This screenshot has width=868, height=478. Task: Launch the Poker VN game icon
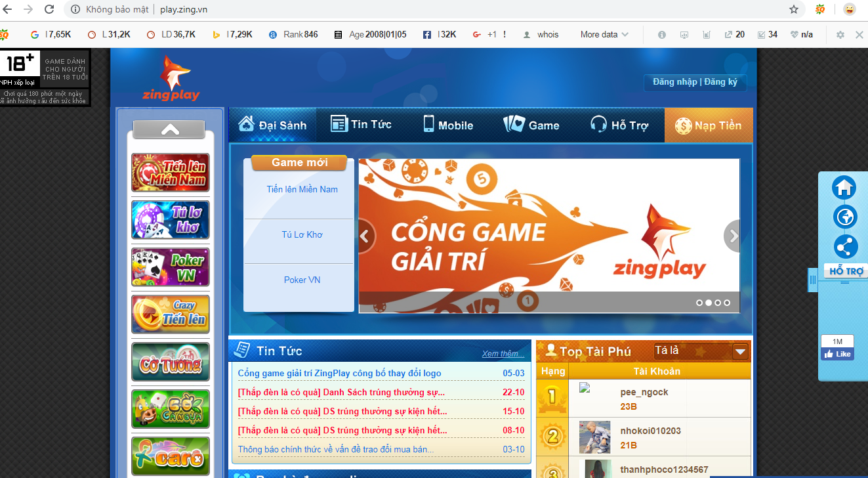coord(171,267)
